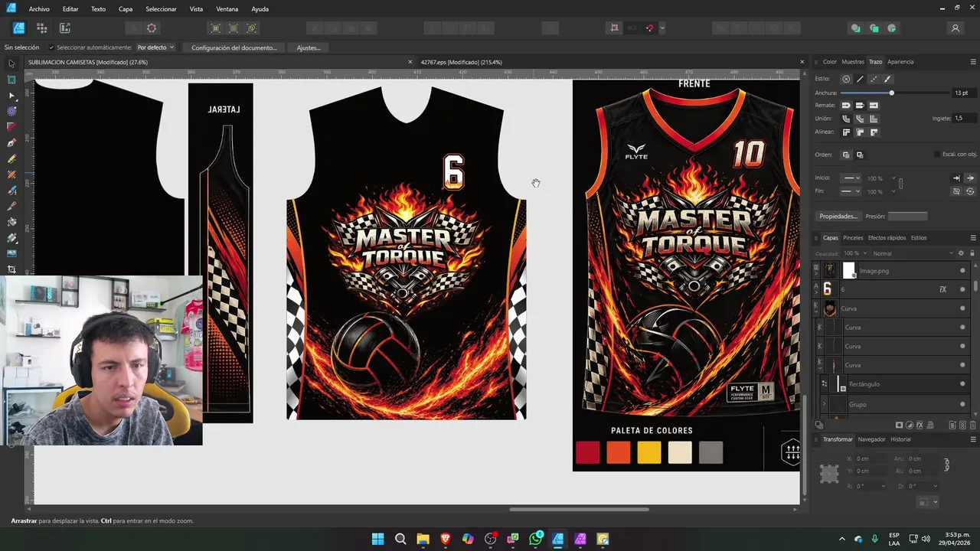
Task: Click Configuración del documento button
Action: [x=234, y=47]
